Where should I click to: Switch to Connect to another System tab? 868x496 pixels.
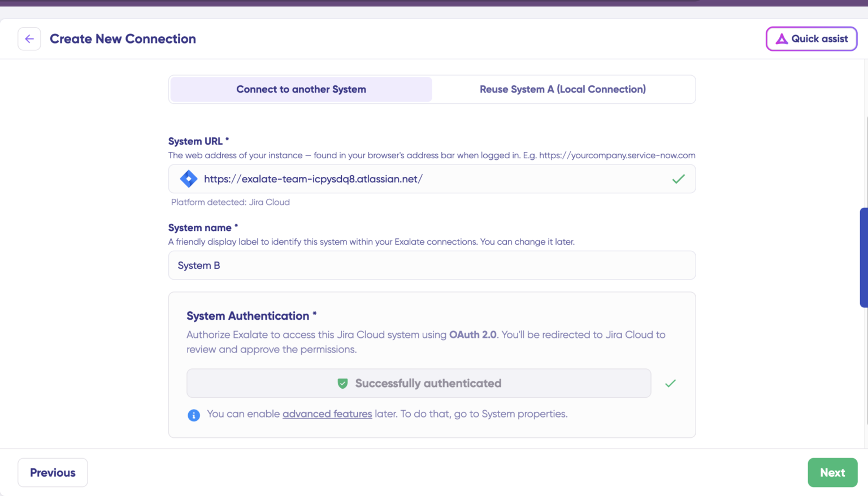tap(301, 89)
